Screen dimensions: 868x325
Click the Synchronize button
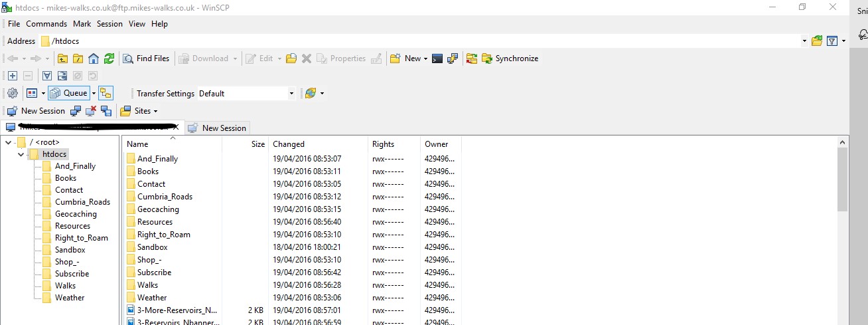[510, 58]
